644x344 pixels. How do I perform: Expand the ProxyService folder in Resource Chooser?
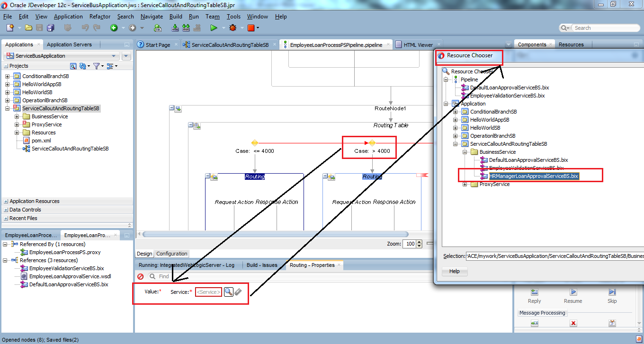coord(465,184)
